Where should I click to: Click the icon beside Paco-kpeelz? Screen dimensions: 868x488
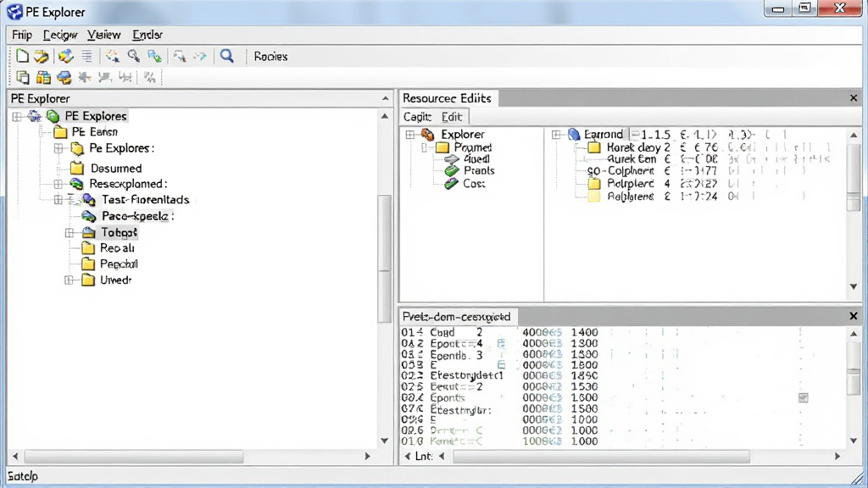click(88, 216)
